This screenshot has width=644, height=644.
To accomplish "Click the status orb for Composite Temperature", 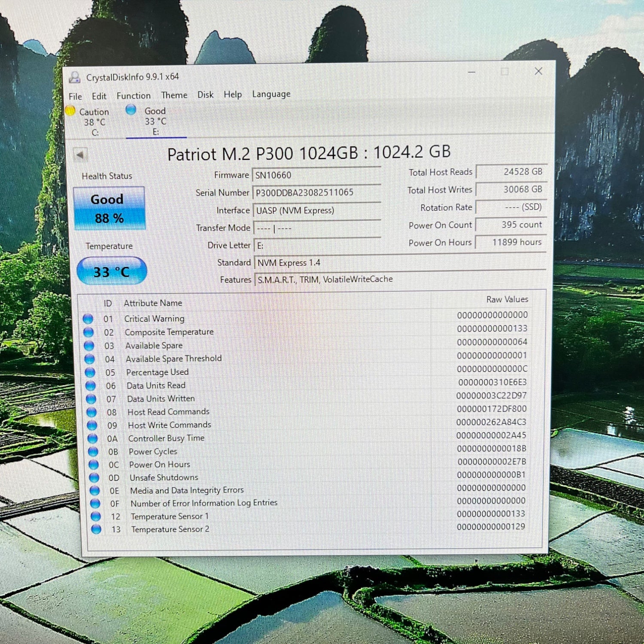I will [x=88, y=332].
